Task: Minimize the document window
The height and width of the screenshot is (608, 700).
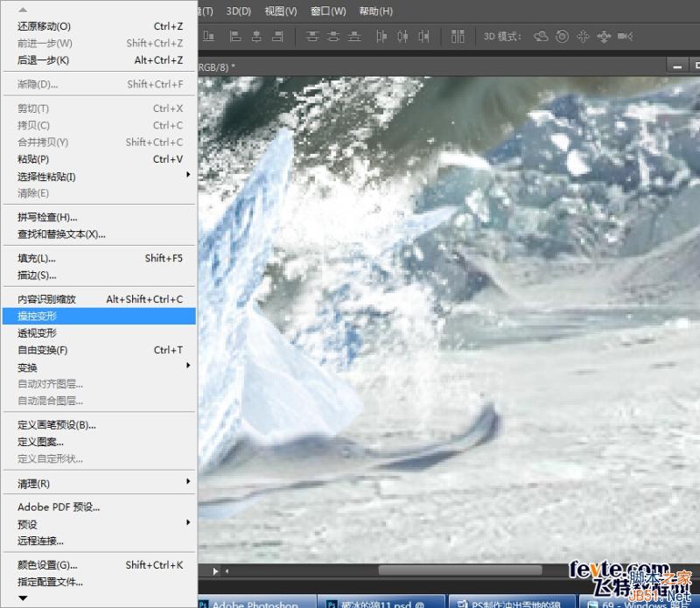Action: (677, 66)
